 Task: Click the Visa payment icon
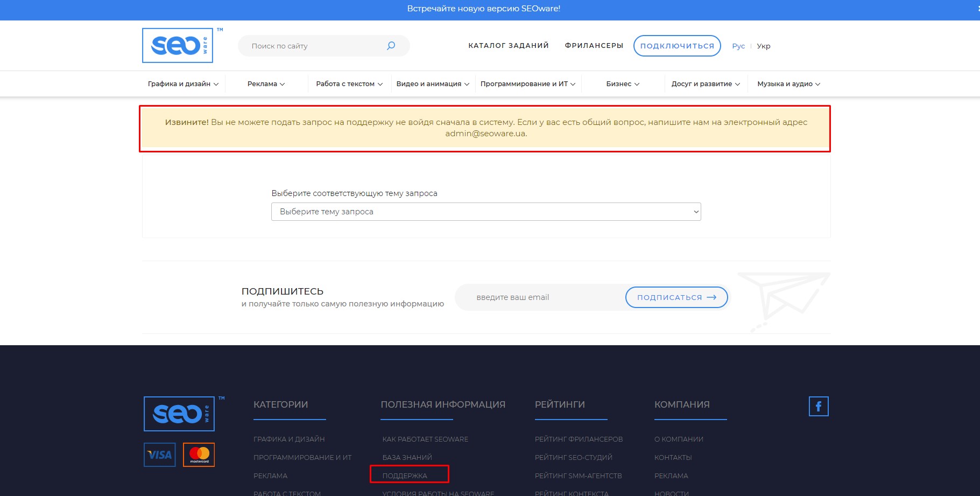[160, 455]
